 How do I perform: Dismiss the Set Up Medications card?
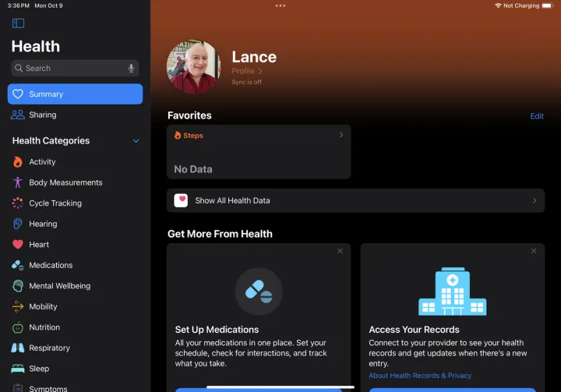[x=340, y=251]
